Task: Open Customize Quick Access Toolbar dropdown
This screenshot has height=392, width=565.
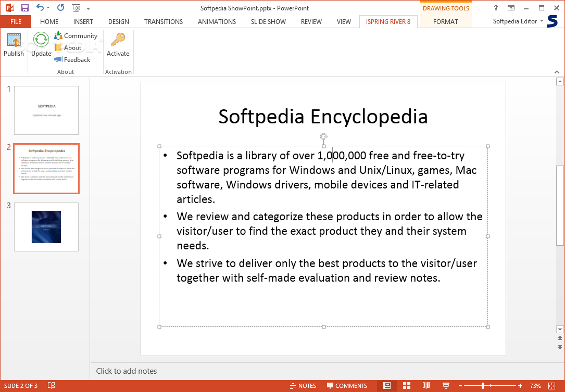Action: click(89, 8)
